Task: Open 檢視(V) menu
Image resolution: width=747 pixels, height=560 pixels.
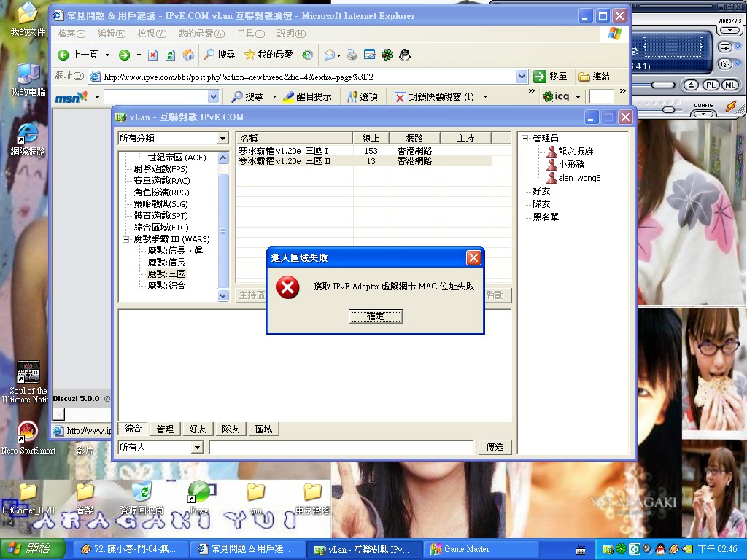Action: 152,34
